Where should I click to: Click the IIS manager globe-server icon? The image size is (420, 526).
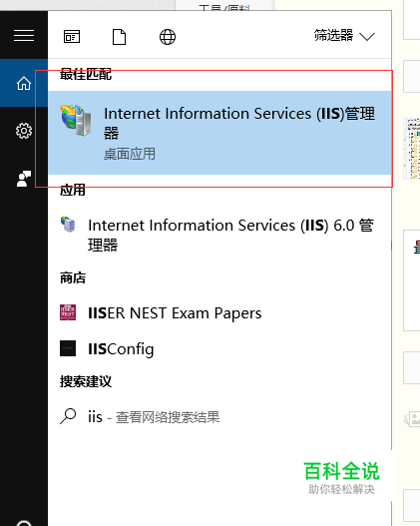pos(76,120)
